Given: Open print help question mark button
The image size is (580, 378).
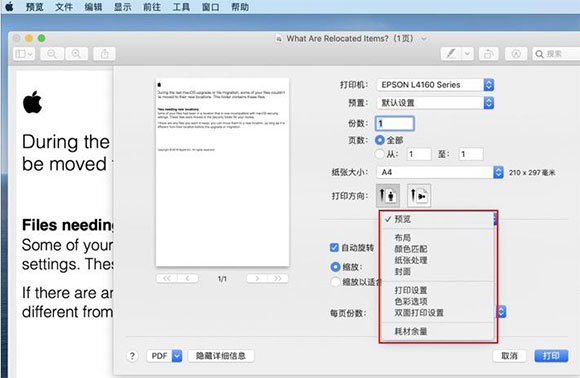Looking at the screenshot, I should [x=132, y=356].
